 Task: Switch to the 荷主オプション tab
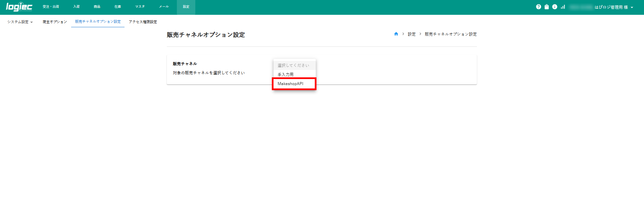[55, 22]
